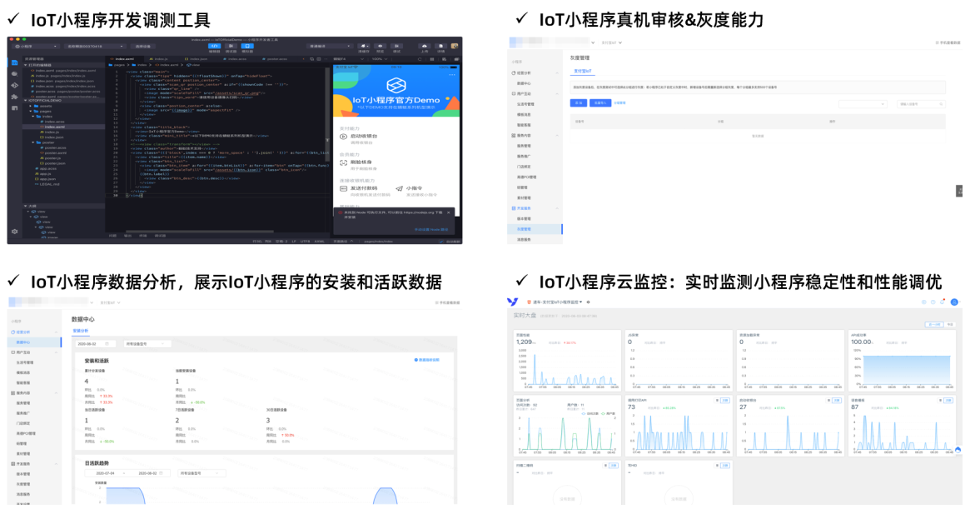Open the IDE file explorer sidebar icon
Screen dimensions: 980x524
(14, 62)
